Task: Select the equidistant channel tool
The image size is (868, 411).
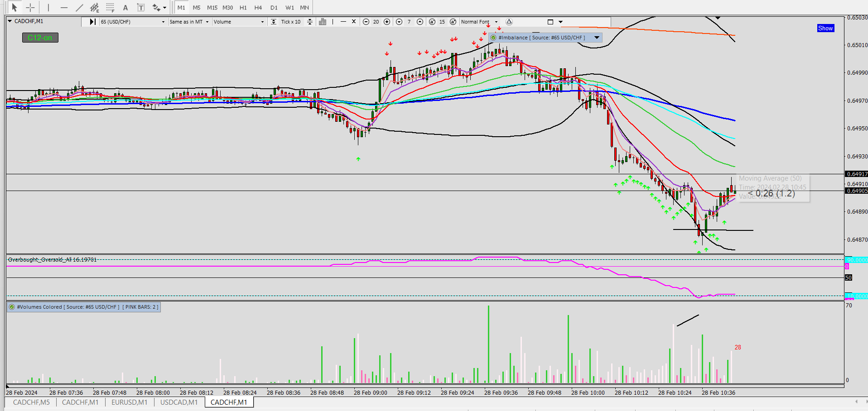Action: (95, 7)
